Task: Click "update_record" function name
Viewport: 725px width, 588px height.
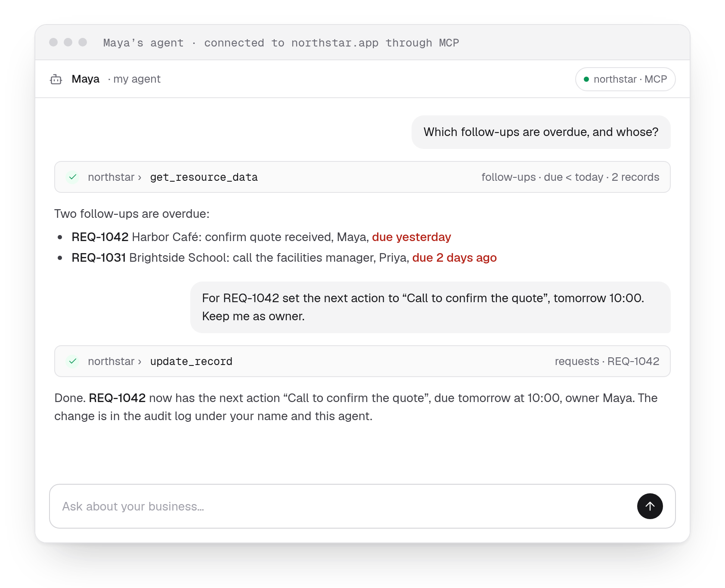Action: tap(191, 362)
